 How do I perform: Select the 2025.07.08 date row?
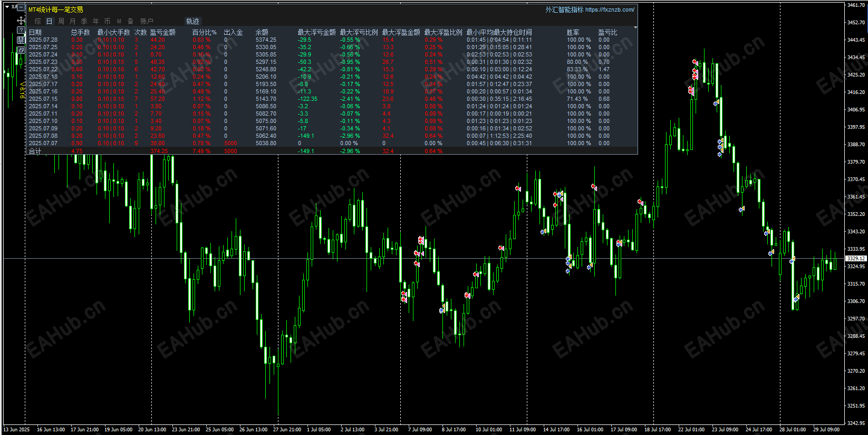(x=43, y=136)
